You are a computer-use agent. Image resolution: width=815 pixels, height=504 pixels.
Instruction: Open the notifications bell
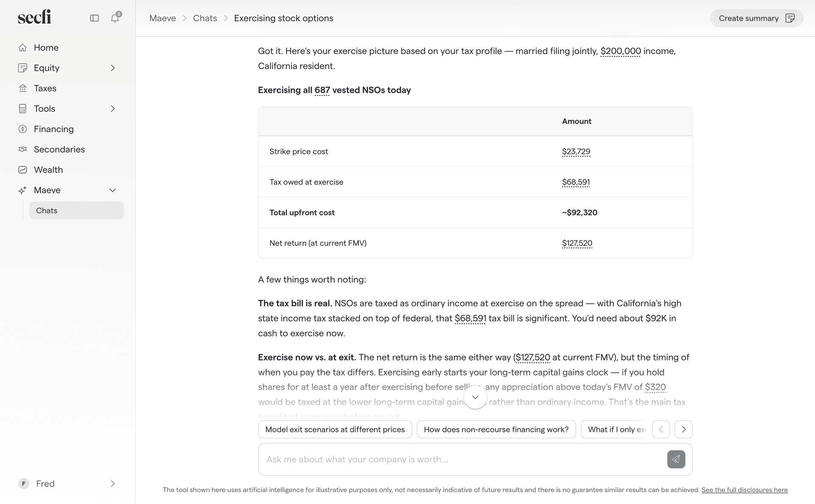point(115,18)
